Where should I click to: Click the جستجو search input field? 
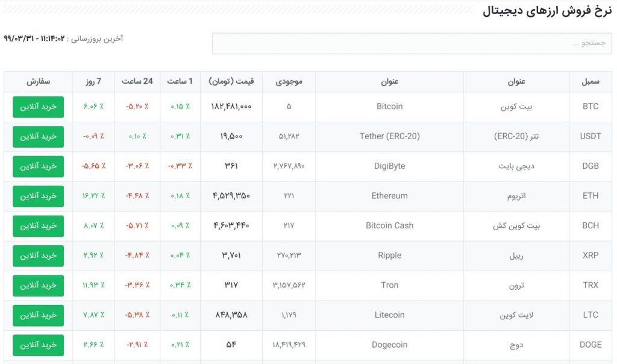pyautogui.click(x=412, y=43)
